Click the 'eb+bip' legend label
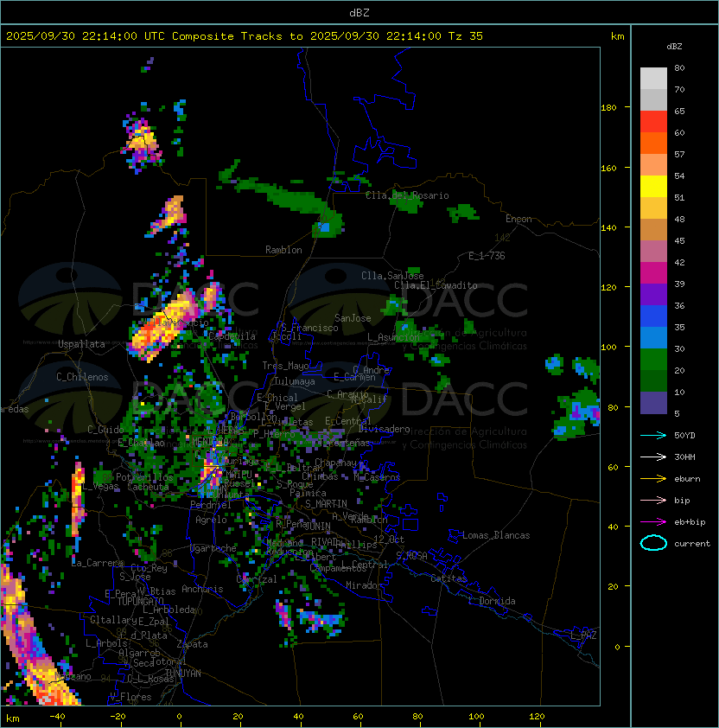 (690, 522)
